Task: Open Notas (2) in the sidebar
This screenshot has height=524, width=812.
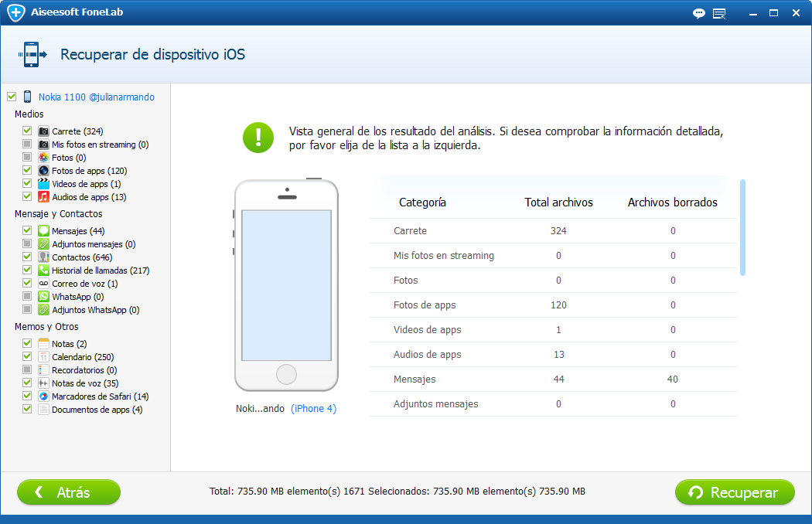Action: click(x=69, y=344)
